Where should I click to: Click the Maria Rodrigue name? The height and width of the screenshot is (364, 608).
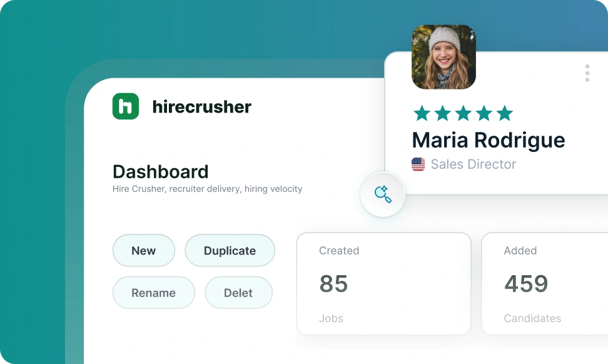[x=488, y=140]
